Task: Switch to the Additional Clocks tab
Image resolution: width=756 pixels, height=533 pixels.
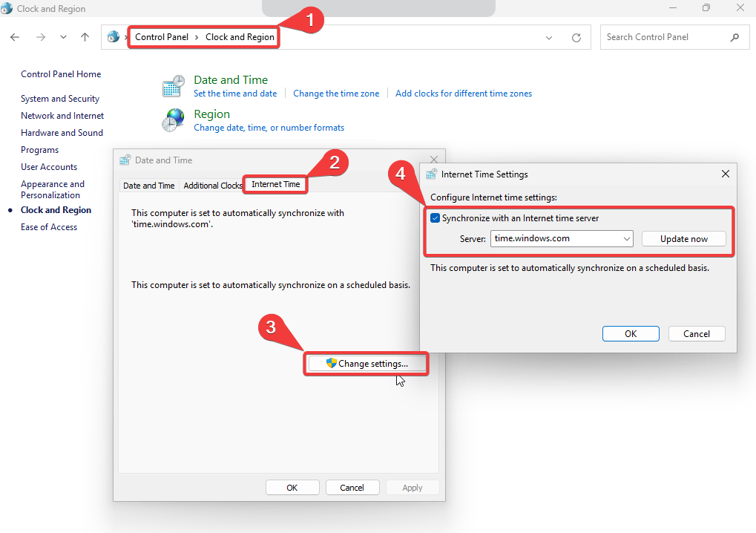Action: click(213, 186)
